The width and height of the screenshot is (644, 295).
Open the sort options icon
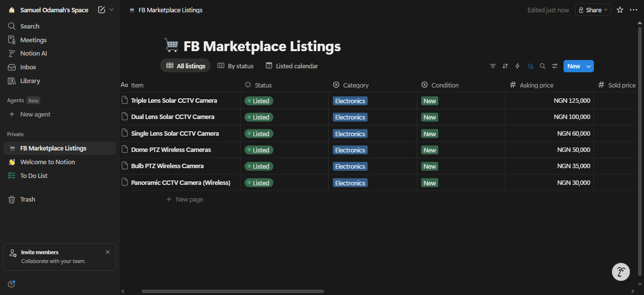[505, 66]
